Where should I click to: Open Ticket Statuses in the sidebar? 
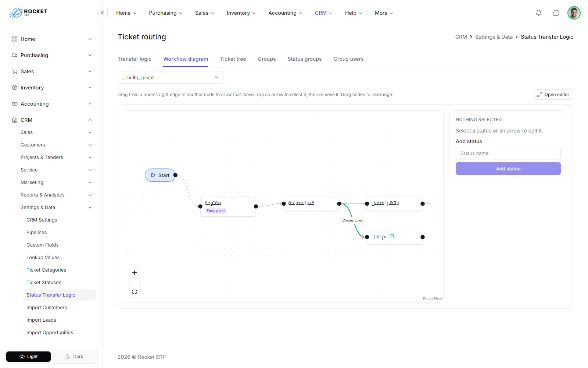click(44, 283)
